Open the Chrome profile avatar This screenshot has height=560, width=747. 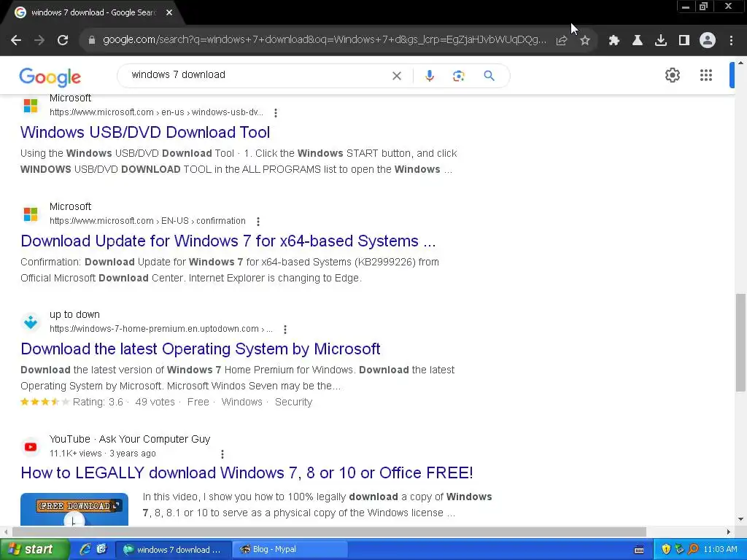708,41
